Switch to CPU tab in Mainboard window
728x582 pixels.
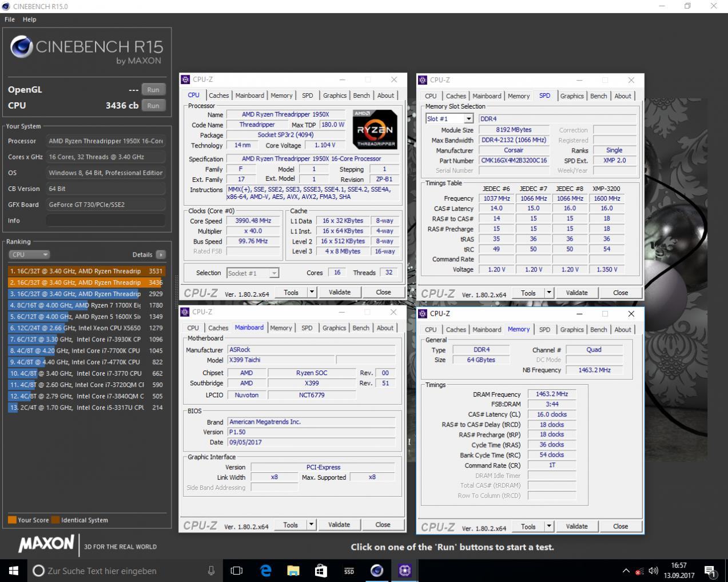pos(193,328)
